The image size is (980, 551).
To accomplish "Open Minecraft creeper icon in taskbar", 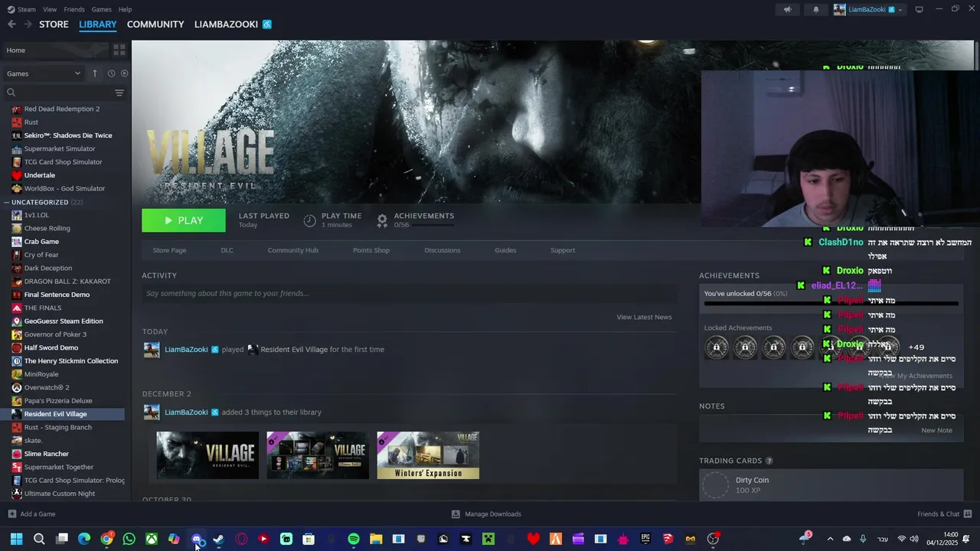I will [488, 539].
